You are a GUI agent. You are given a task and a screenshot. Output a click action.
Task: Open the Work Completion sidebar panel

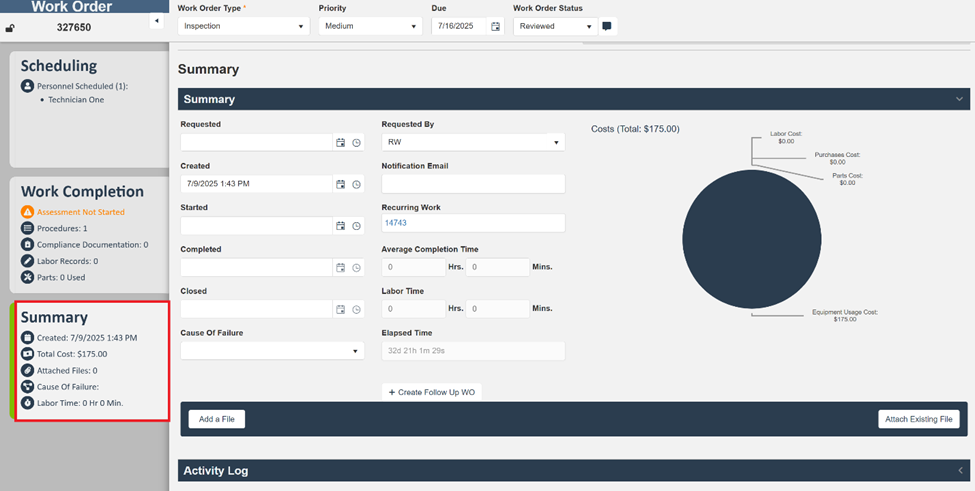pos(84,192)
